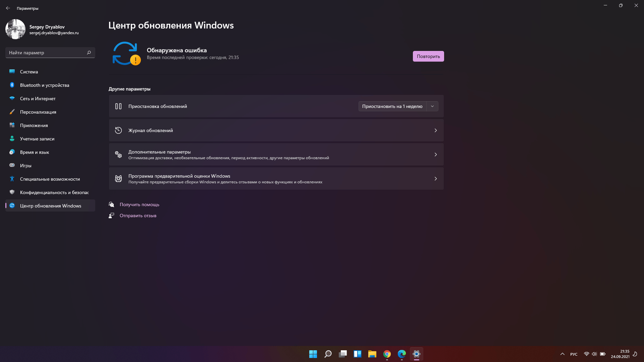Click the accessibility figure icon in sidebar

click(x=12, y=179)
